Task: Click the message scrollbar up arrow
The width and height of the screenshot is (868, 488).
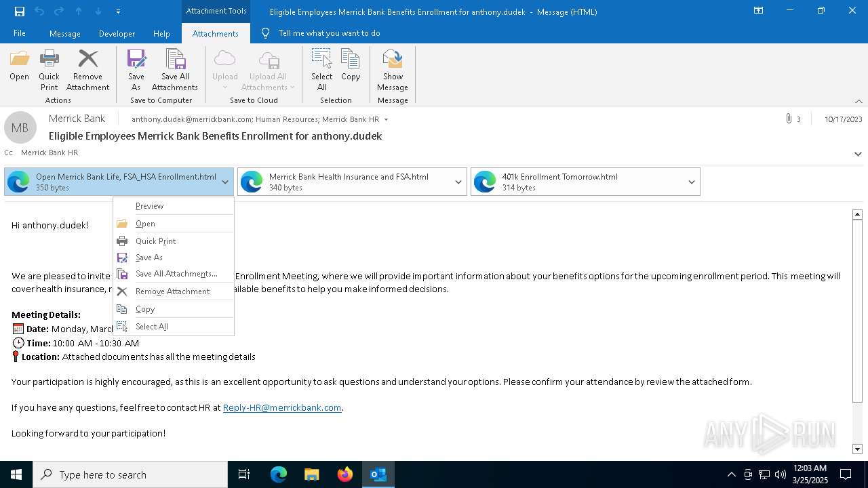Action: (857, 214)
